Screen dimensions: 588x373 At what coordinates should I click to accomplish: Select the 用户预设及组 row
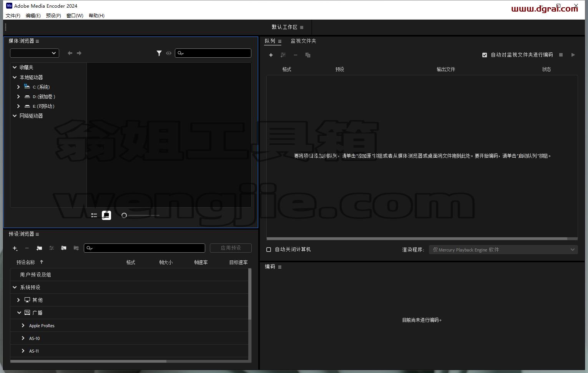tap(129, 275)
